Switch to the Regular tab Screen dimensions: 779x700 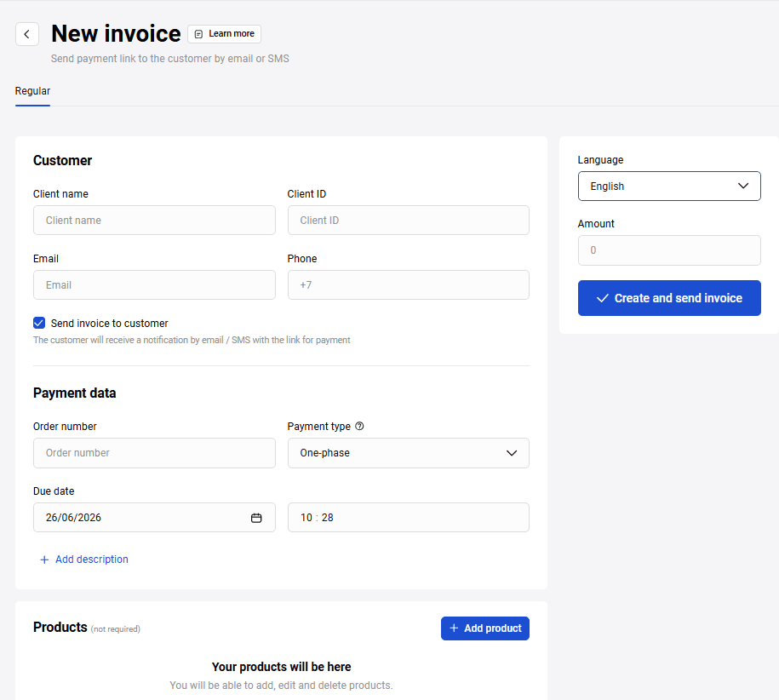32,91
